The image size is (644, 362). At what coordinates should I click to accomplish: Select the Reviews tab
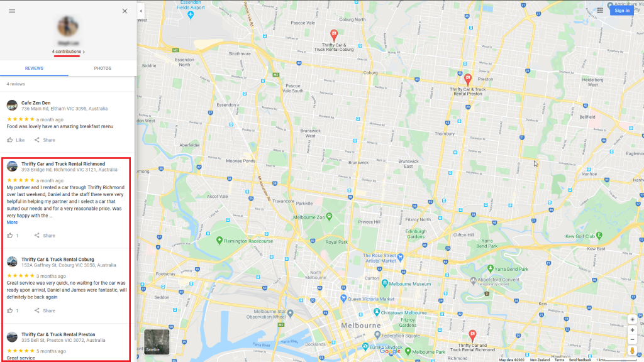tap(34, 68)
